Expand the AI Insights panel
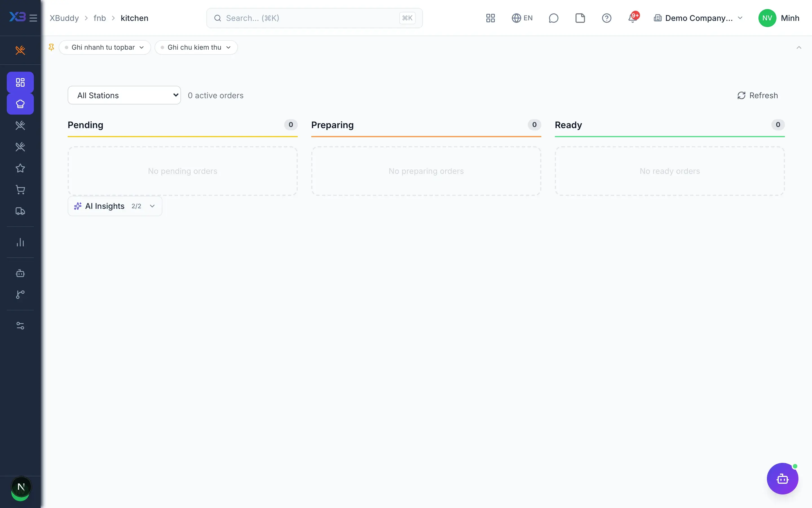The width and height of the screenshot is (812, 508). (115, 206)
